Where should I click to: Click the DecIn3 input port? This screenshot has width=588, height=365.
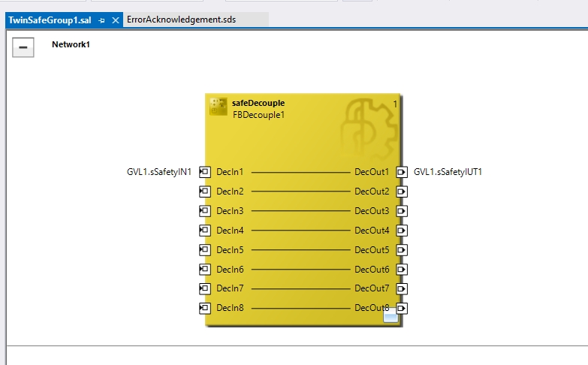[205, 211]
